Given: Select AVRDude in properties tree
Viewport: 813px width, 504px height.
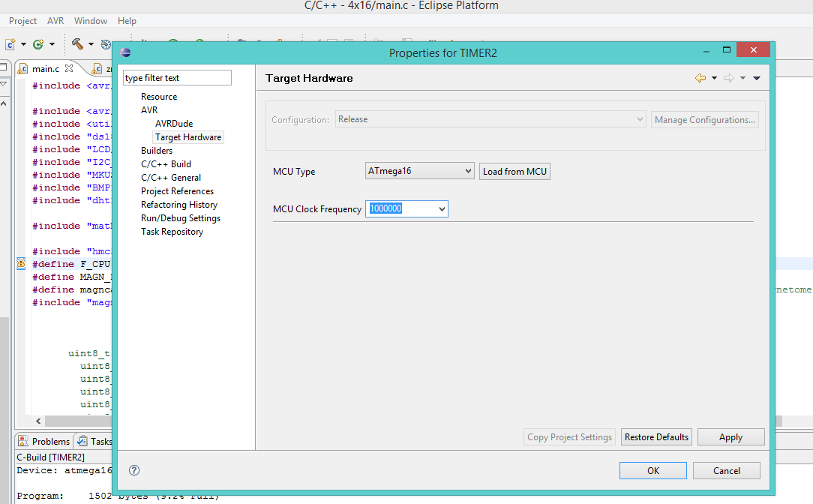Looking at the screenshot, I should [x=174, y=124].
